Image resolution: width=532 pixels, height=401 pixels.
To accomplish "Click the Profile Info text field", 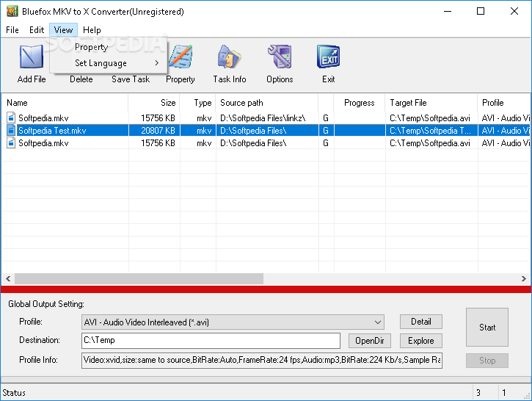I will pos(261,361).
